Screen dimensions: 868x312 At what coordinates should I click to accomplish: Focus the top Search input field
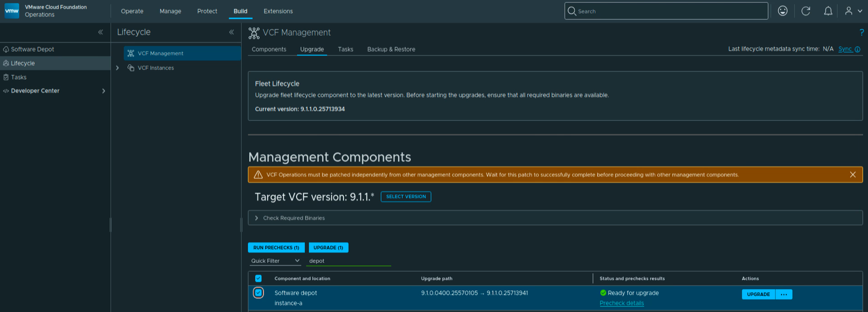coord(666,11)
